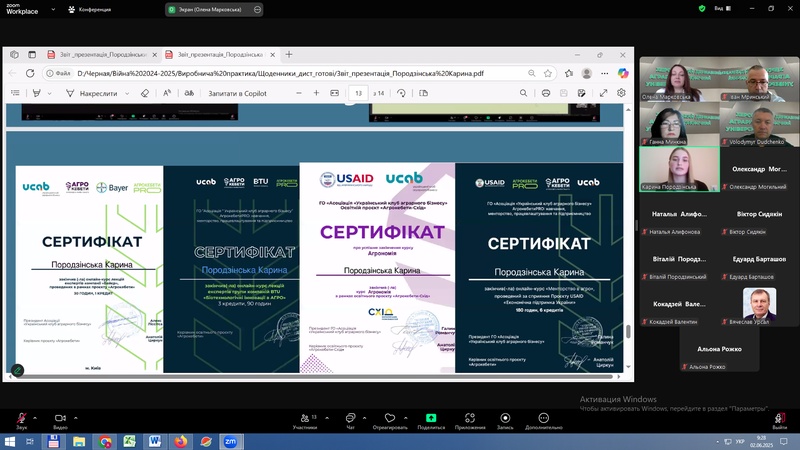
Task: Open the Чат chat panel
Action: tap(351, 420)
